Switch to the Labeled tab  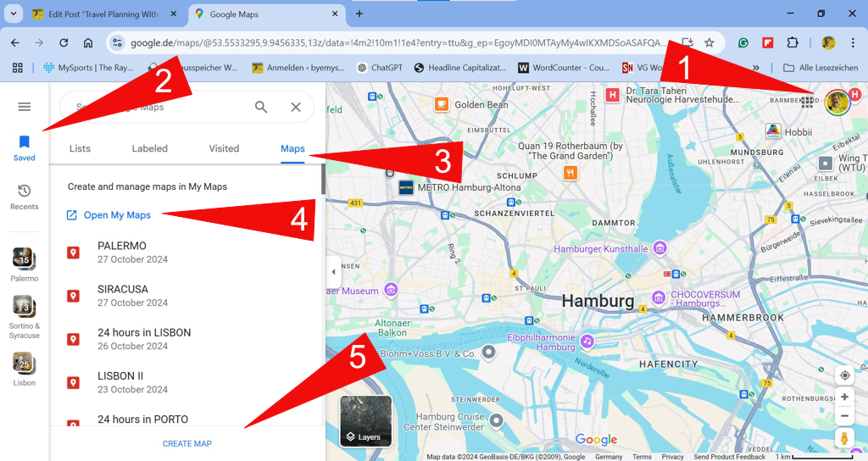(149, 148)
